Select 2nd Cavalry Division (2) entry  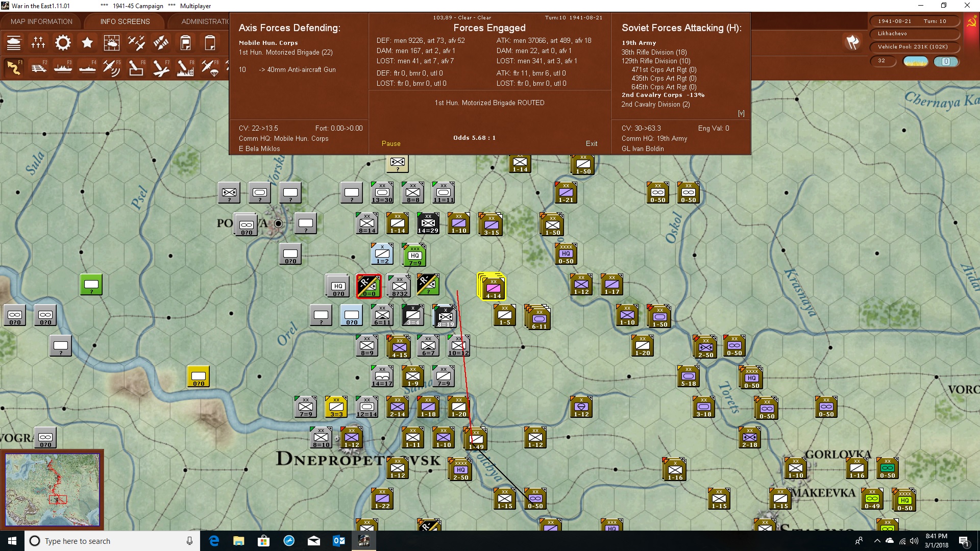tap(655, 105)
